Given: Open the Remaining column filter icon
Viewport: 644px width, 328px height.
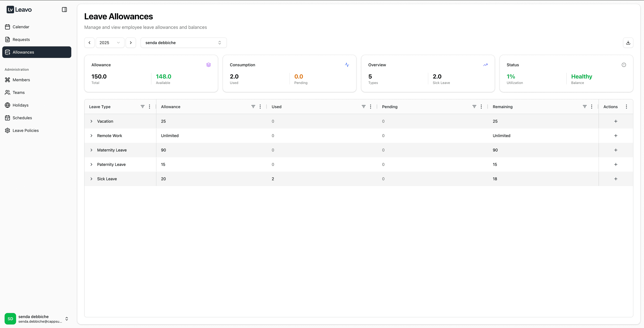Looking at the screenshot, I should [x=584, y=107].
